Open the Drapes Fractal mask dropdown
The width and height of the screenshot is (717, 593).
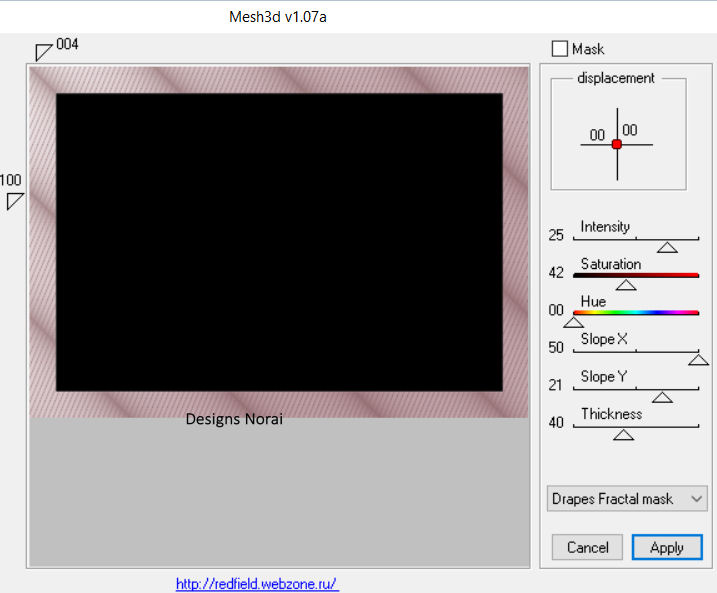pyautogui.click(x=627, y=499)
